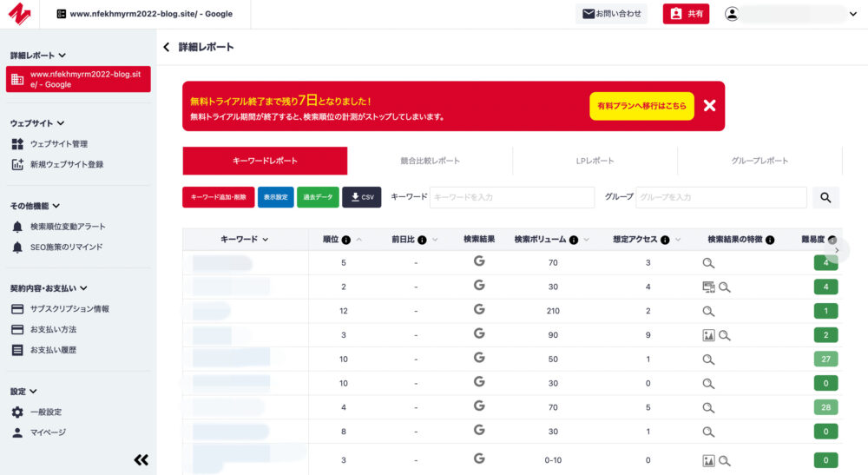Click the green 過去データ button
The image size is (868, 475).
[x=318, y=197]
